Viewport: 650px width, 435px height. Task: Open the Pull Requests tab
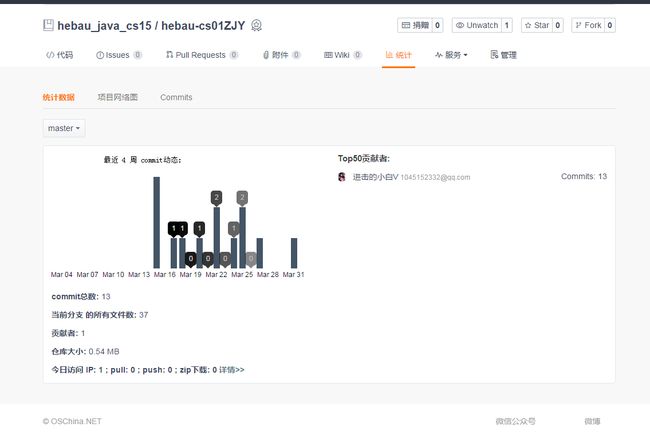pyautogui.click(x=202, y=55)
